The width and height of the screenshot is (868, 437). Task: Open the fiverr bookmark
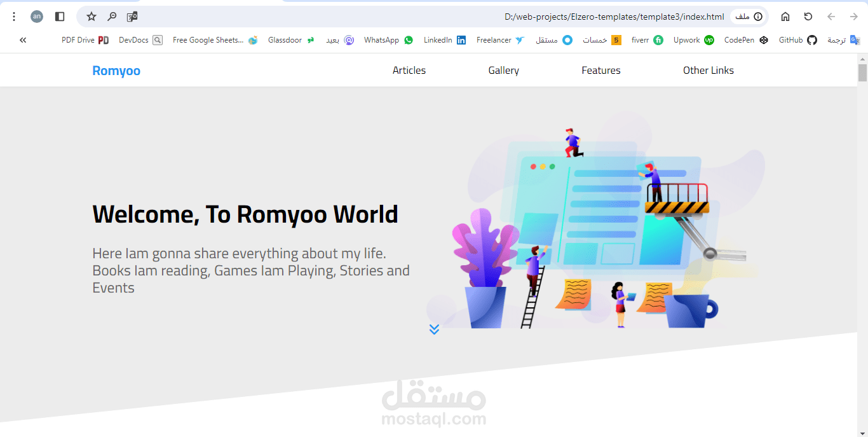648,40
